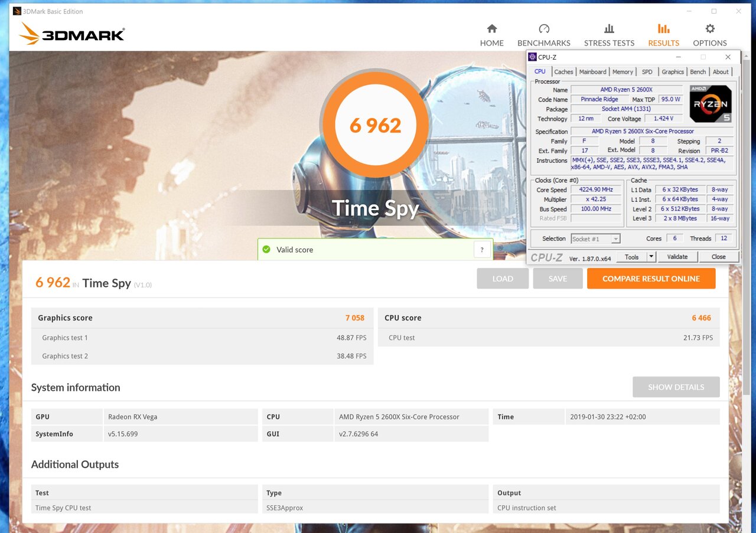756x533 pixels.
Task: Click the SHOW DETAILS button
Action: [676, 387]
